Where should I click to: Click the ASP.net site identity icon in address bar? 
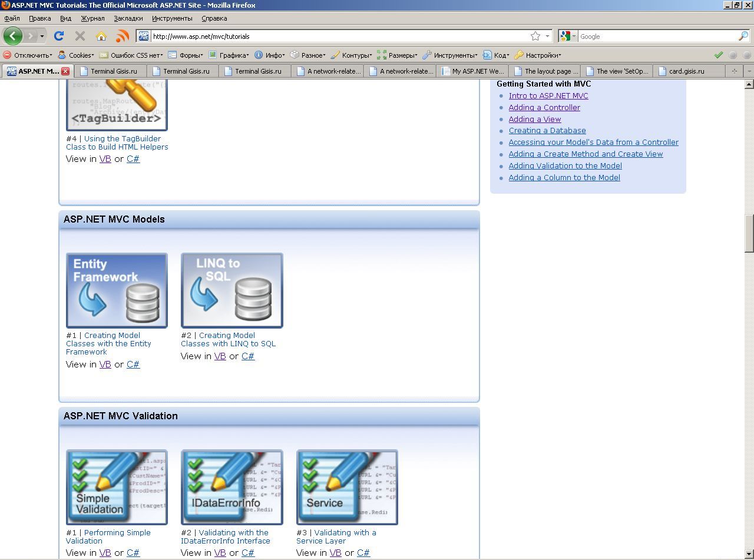(144, 36)
